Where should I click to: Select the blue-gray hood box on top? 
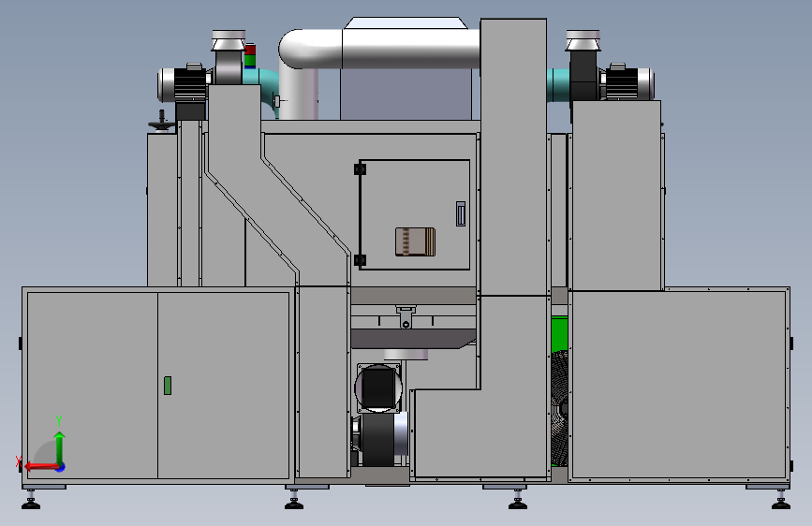(406, 94)
